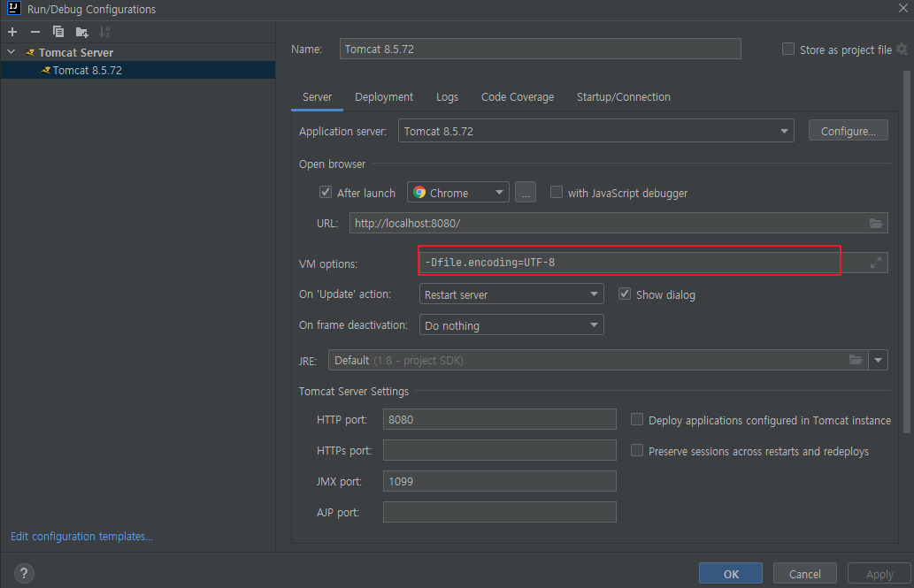Viewport: 914px width, 588px height.
Task: Expand the VM options field
Action: coord(876,263)
